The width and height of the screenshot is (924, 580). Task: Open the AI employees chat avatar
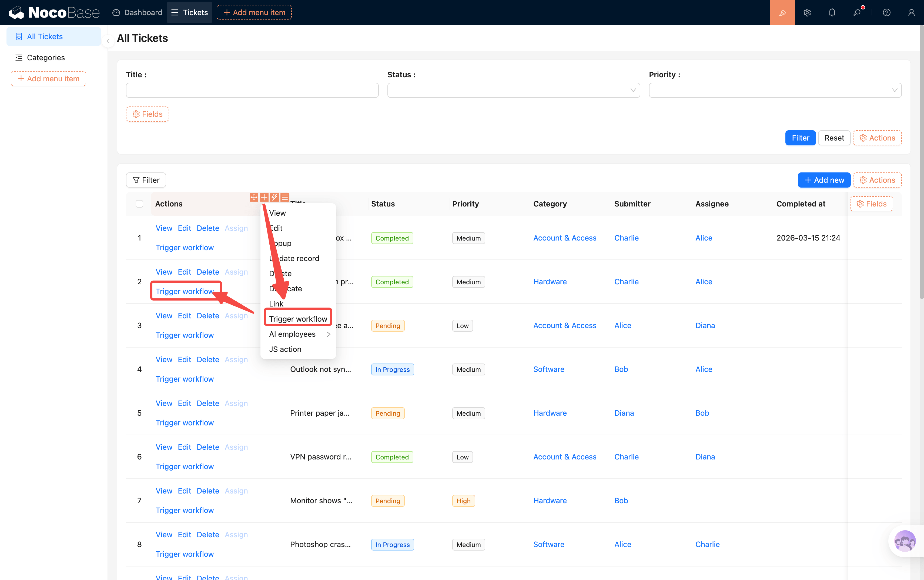(905, 541)
